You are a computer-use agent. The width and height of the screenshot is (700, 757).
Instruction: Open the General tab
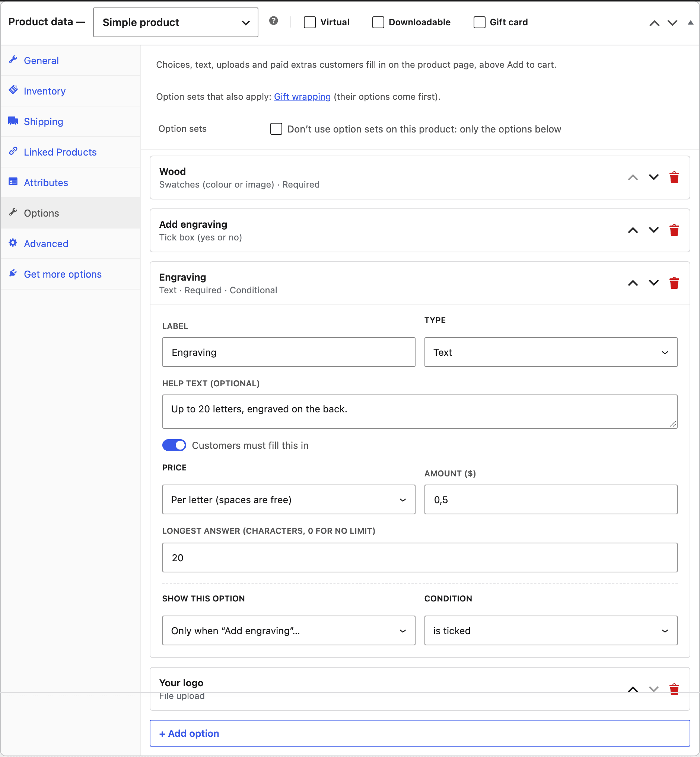70,61
